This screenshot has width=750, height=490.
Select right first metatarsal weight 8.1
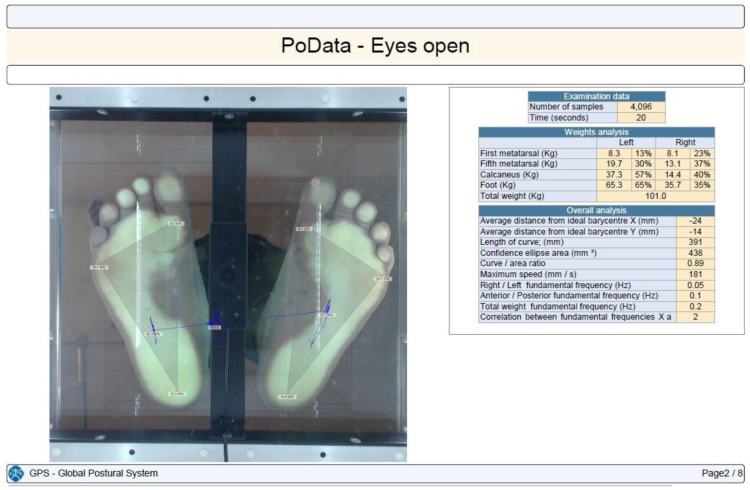click(673, 154)
